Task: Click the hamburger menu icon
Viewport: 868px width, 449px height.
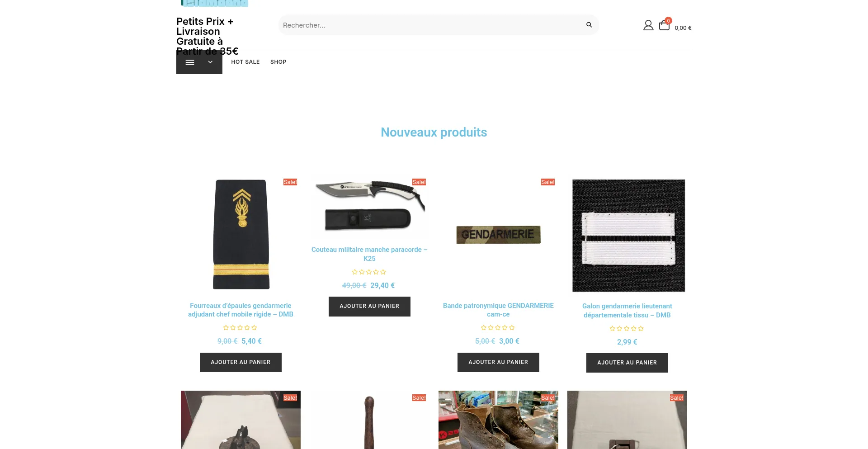Action: 190,62
